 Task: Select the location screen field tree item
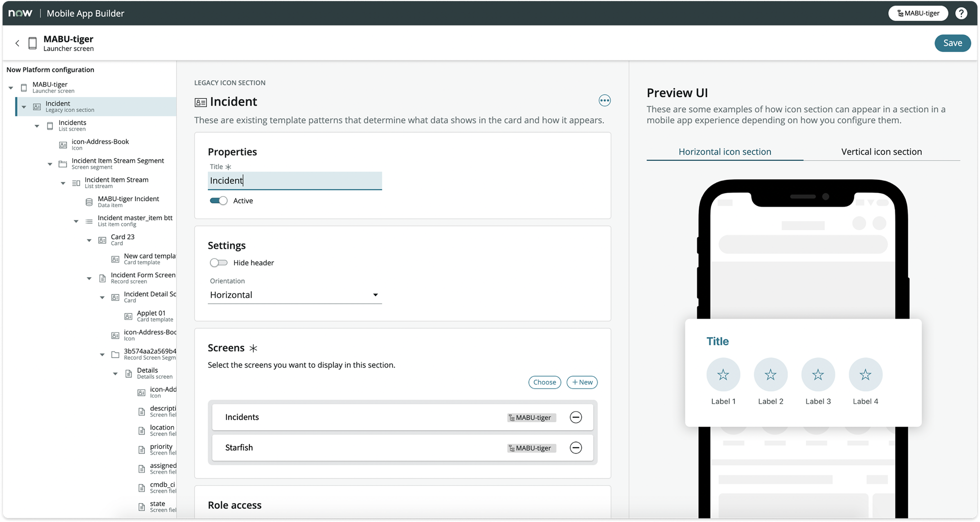(x=157, y=431)
